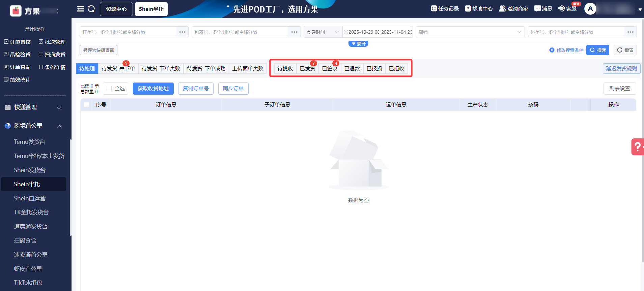644x291 pixels.
Task: Click the refresh icon in top bar
Action: [x=91, y=9]
